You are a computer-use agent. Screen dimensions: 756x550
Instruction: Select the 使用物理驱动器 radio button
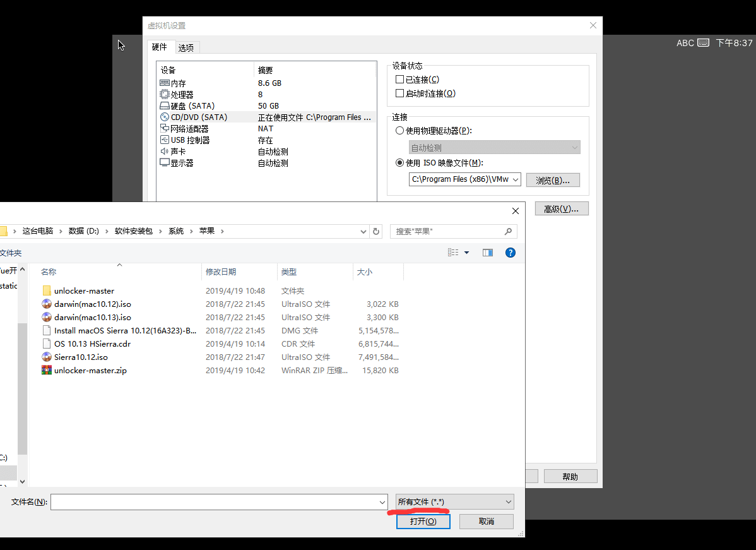point(399,131)
